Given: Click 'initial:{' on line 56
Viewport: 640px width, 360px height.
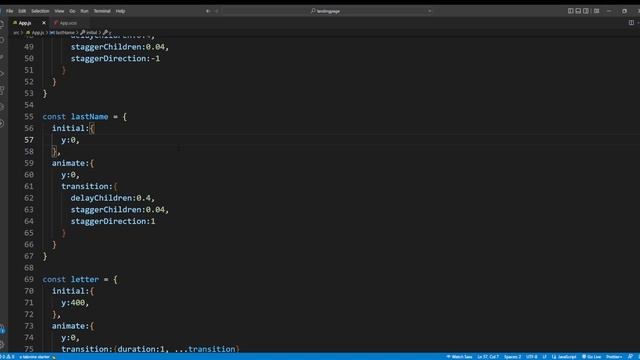Looking at the screenshot, I should click(x=73, y=128).
